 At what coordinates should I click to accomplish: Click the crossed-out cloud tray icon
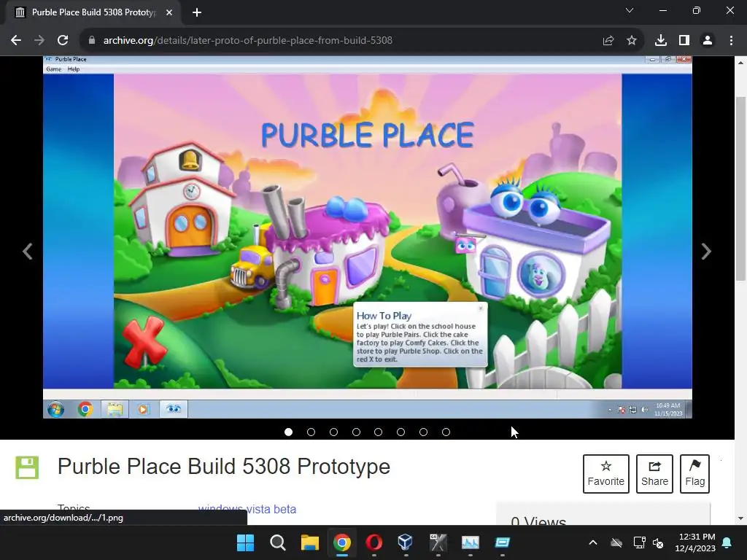[x=616, y=542]
